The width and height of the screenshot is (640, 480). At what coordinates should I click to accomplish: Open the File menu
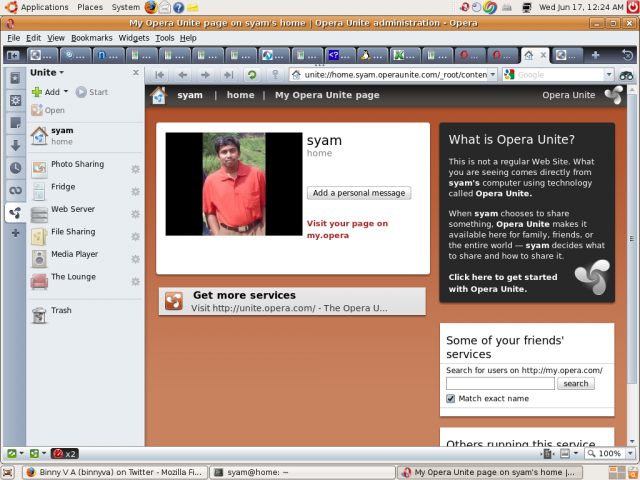point(13,38)
